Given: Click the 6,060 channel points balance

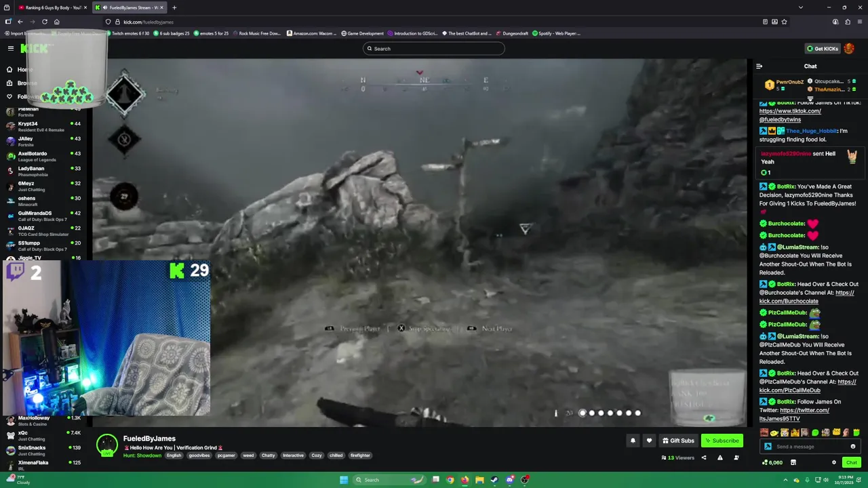Looking at the screenshot, I should pos(772,462).
